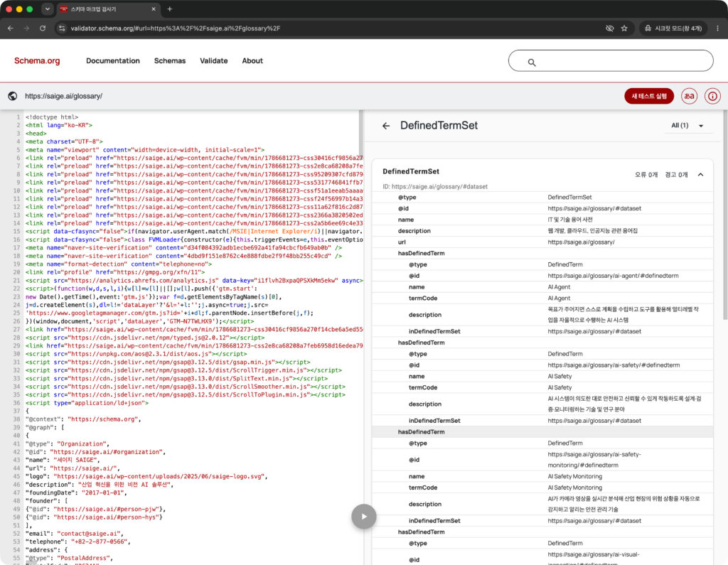The image size is (728, 565).
Task: Open the language selection icon
Action: pyautogui.click(x=689, y=96)
